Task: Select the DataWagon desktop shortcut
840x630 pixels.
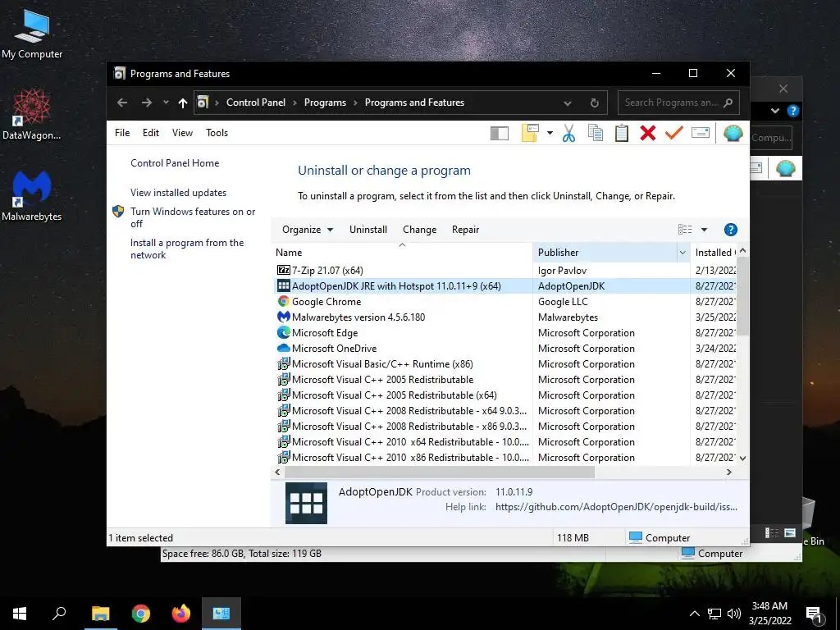Action: 32,115
